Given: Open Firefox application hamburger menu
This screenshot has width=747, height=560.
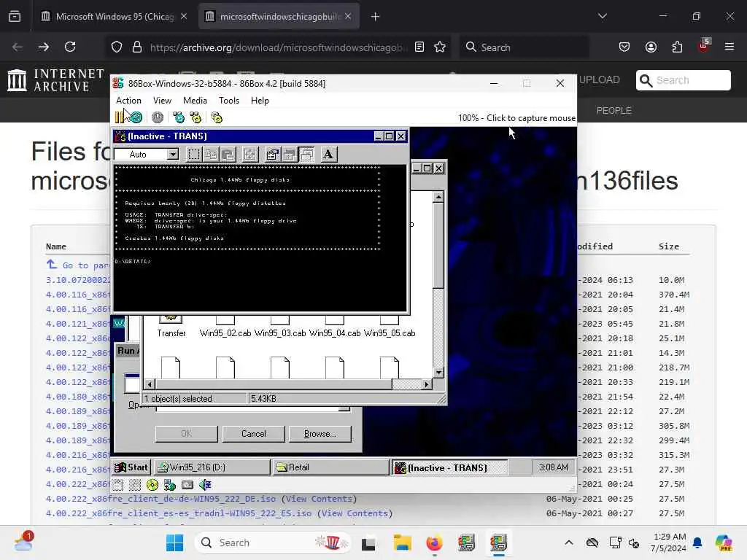Looking at the screenshot, I should click(729, 47).
